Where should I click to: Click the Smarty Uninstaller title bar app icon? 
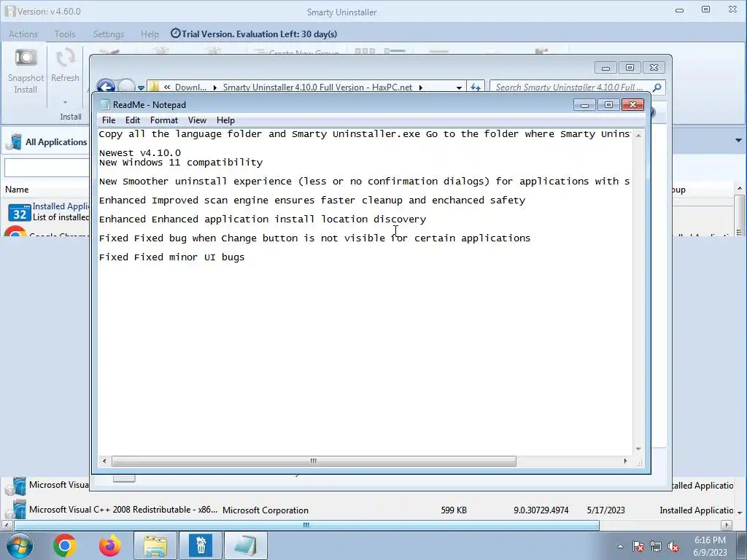tap(10, 12)
